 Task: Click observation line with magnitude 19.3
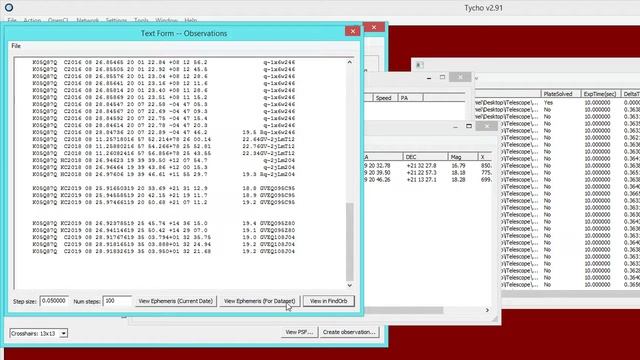pos(164,174)
